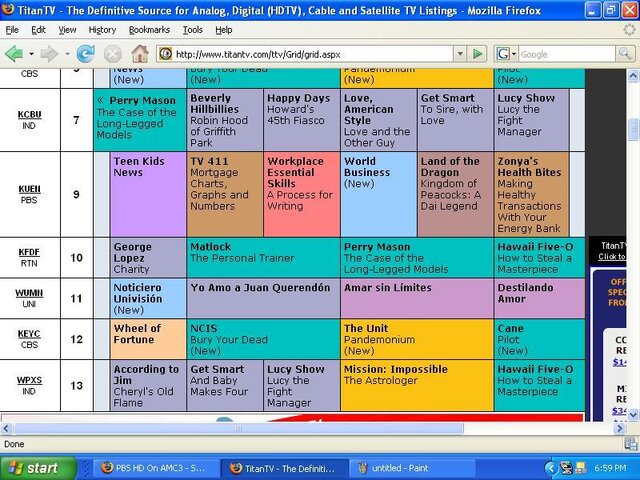This screenshot has height=480, width=640.
Task: Click the green Back arrow button
Action: [x=14, y=54]
